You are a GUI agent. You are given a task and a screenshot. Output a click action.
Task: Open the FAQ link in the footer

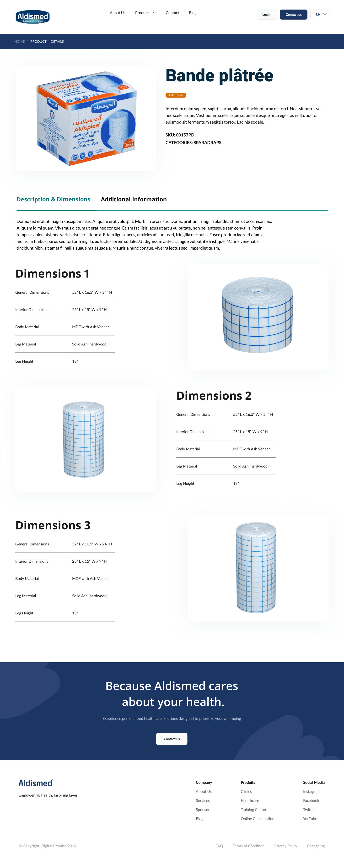(219, 846)
